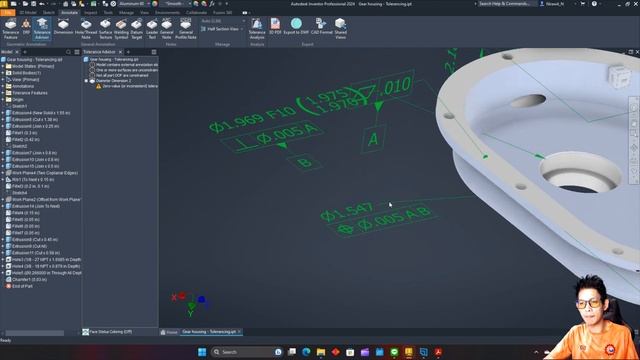This screenshot has height=360, width=640.
Task: Select the Chamfer1 feature in browser
Action: (26, 280)
